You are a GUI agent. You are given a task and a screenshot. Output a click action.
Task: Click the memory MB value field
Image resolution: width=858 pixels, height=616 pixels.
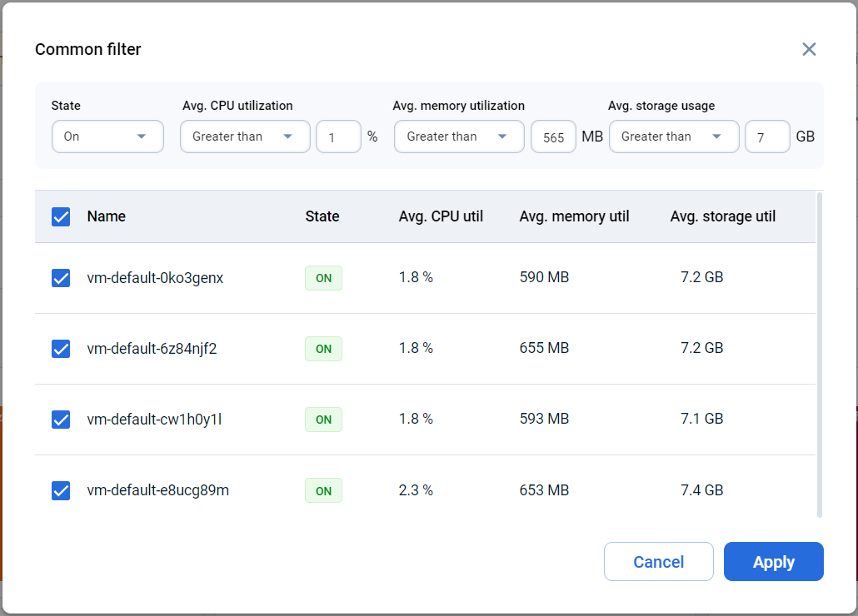(553, 137)
